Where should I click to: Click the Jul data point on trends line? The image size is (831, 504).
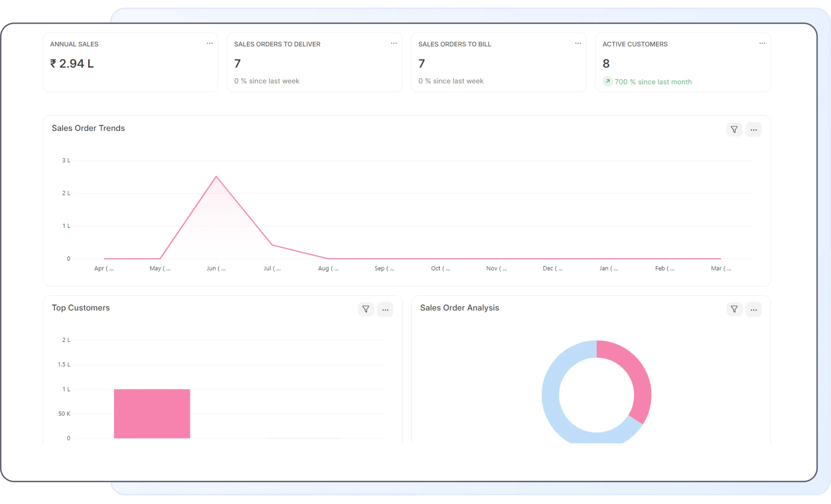tap(272, 245)
